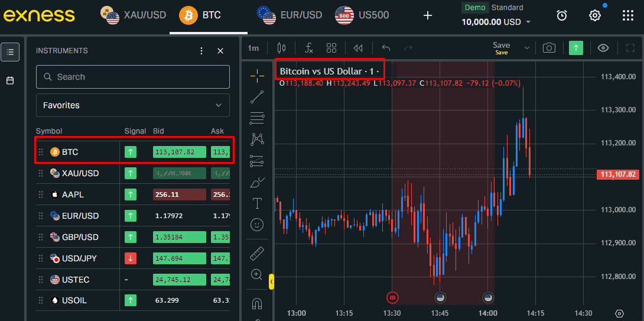The image size is (644, 321).
Task: Undo the last chart action
Action: point(386,48)
